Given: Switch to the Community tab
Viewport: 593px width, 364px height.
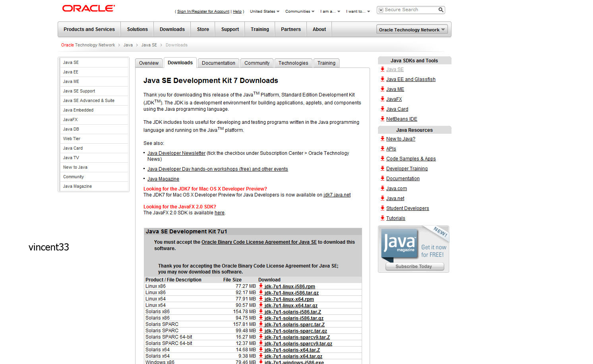Looking at the screenshot, I should (257, 63).
